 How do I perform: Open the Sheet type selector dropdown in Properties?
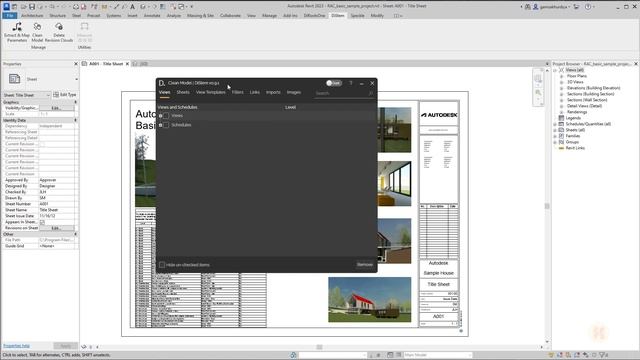click(x=76, y=79)
